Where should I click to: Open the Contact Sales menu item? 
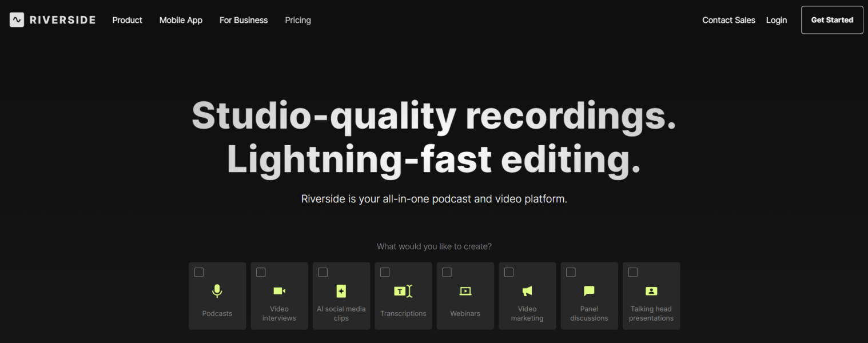coord(728,20)
